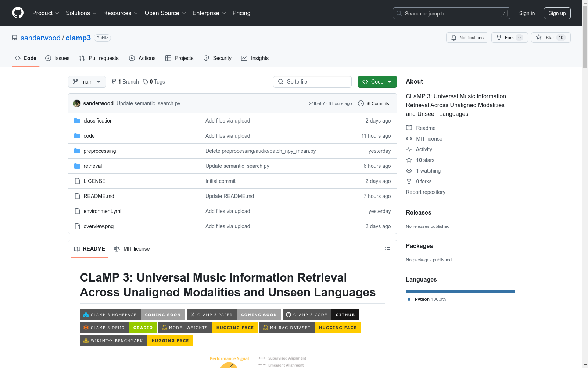The height and width of the screenshot is (368, 588).
Task: Open the main branch selector dropdown
Action: (87, 82)
